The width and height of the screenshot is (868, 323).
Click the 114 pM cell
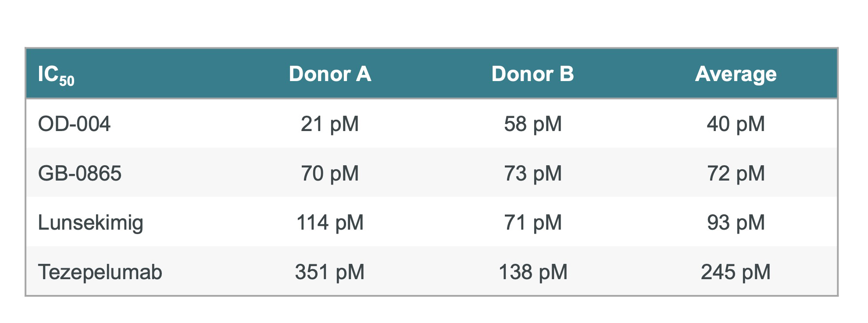coord(330,223)
